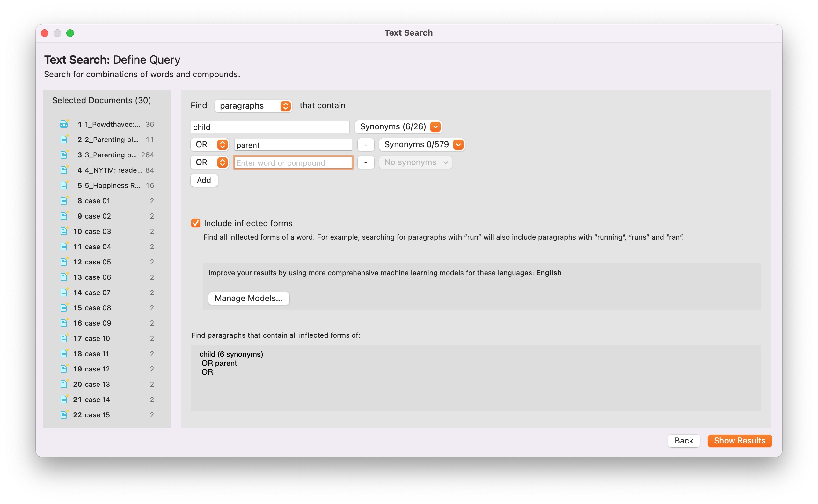The width and height of the screenshot is (818, 504).
Task: Open Synonyms 0/579 dropdown for parent
Action: click(422, 145)
